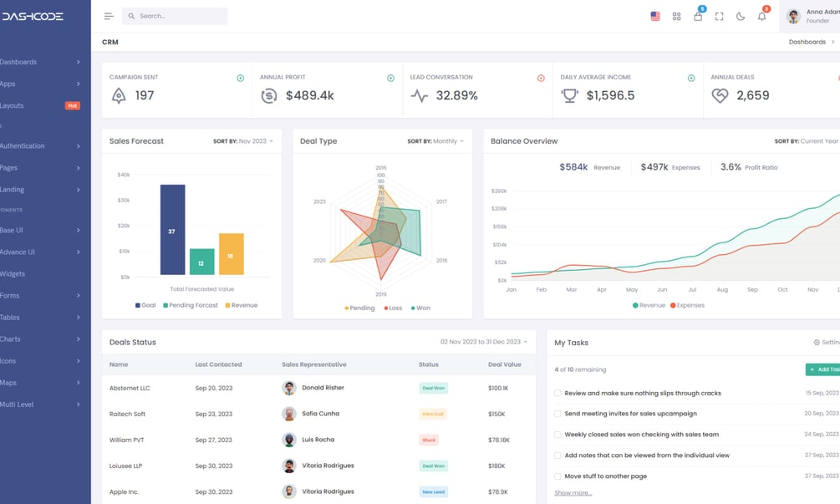
Task: Expand Pages sidebar menu
Action: pyautogui.click(x=40, y=168)
